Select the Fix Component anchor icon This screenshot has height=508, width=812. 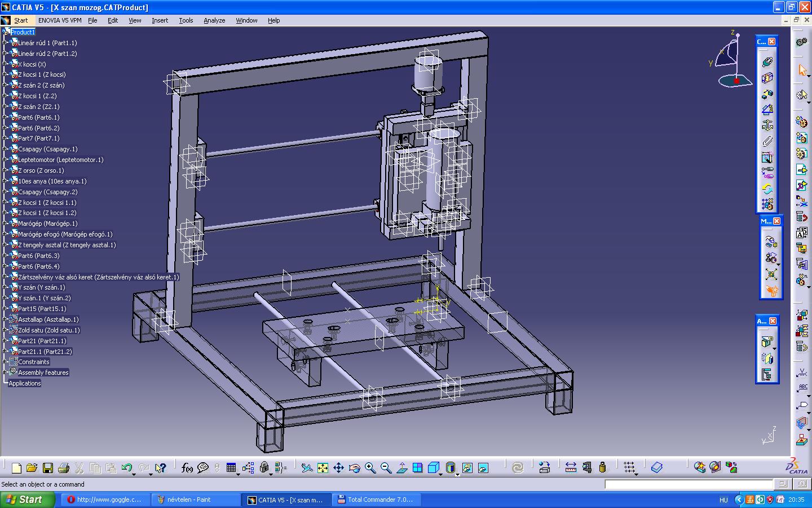click(x=767, y=125)
